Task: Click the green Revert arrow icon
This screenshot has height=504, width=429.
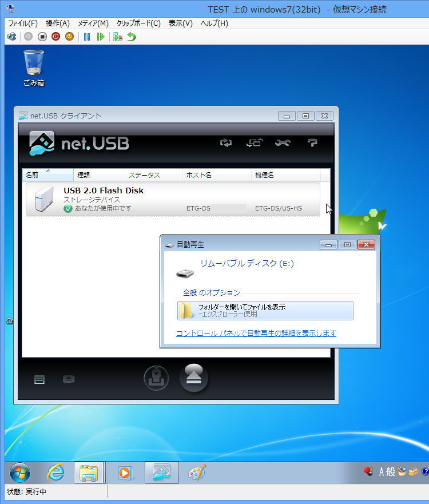Action: 132,37
